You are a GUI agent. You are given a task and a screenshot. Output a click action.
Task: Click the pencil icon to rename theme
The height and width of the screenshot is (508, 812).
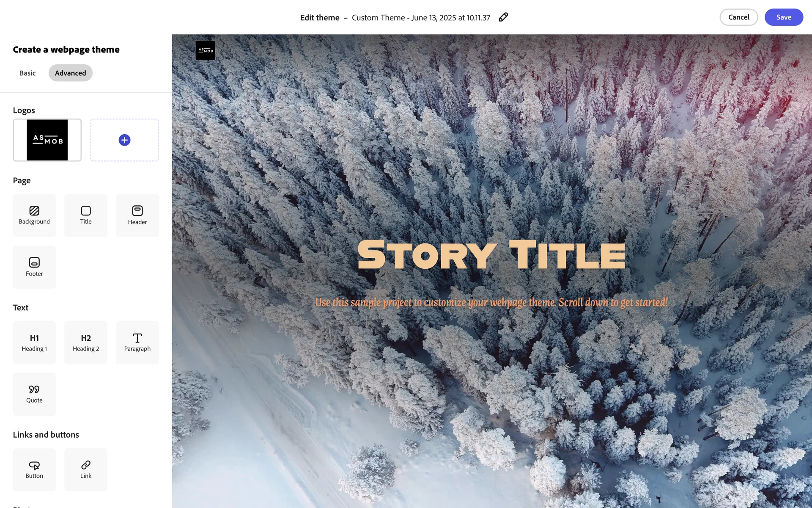[503, 17]
